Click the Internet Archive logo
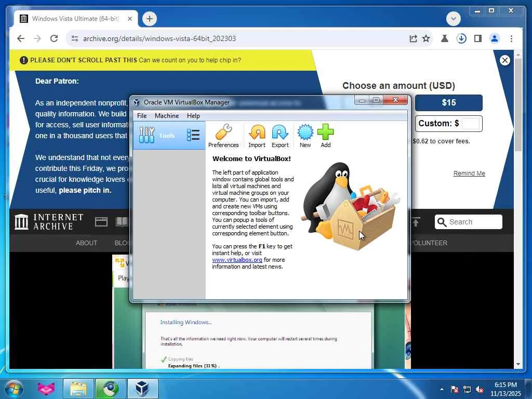The image size is (532, 399). [49, 221]
